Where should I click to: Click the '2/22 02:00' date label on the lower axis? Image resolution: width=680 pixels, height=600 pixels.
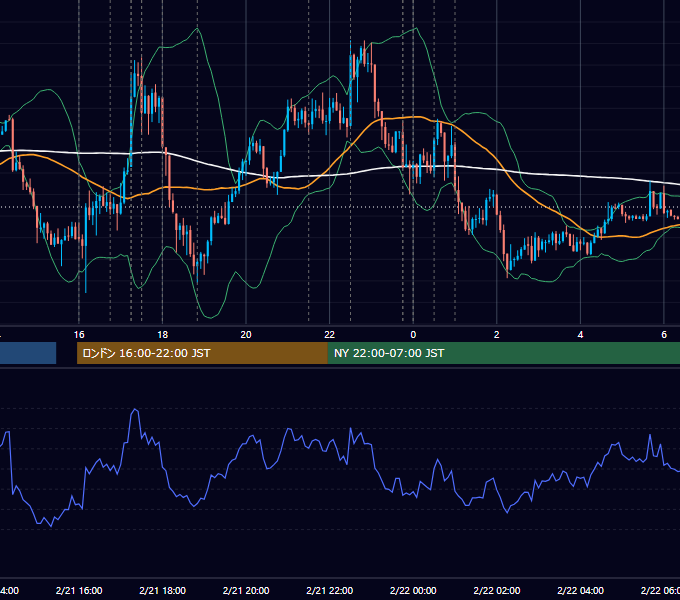497,590
